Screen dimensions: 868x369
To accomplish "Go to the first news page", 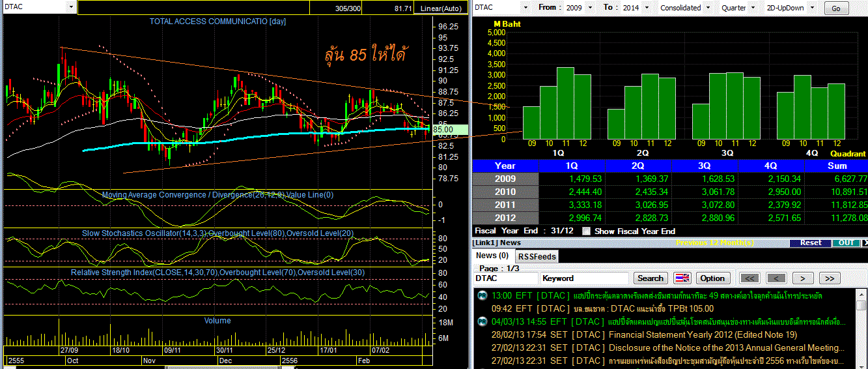I will point(750,278).
